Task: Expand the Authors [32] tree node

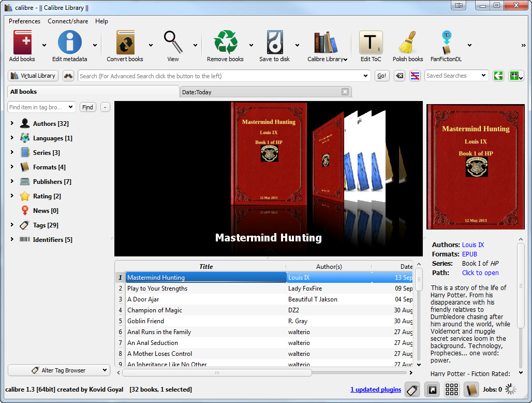Action: (x=12, y=123)
